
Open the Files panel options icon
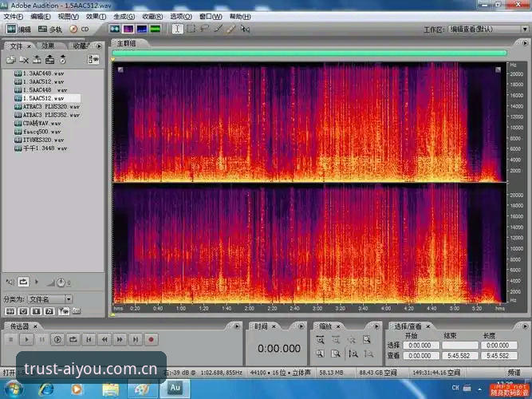point(93,60)
